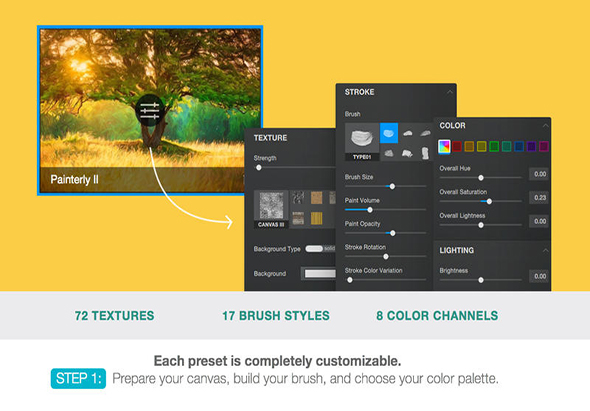
Task: Click the Paint Opacity slider handle
Action: tap(393, 233)
